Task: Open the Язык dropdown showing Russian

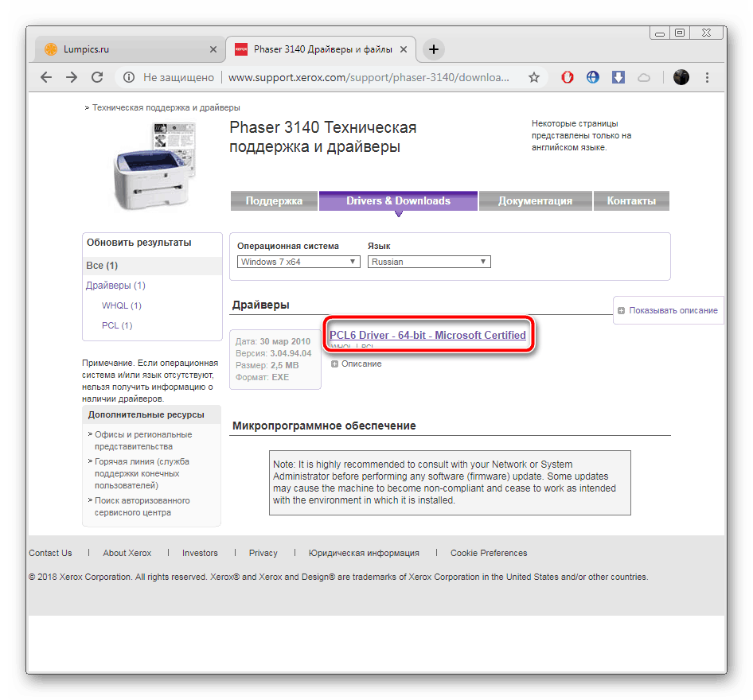Action: point(429,262)
